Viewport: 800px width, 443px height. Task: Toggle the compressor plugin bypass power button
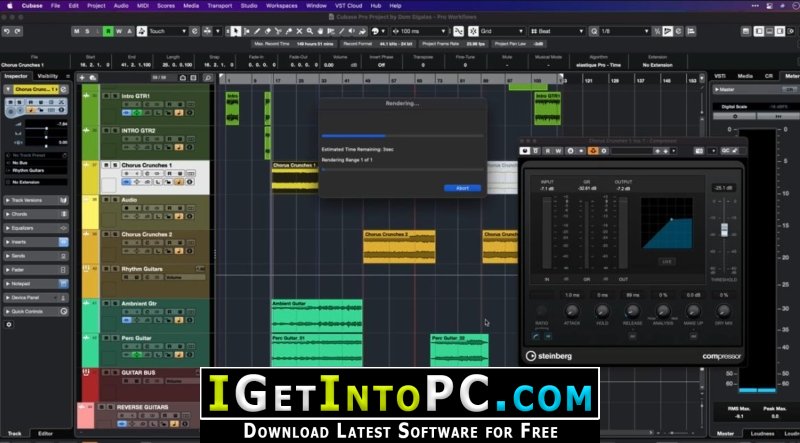point(524,151)
